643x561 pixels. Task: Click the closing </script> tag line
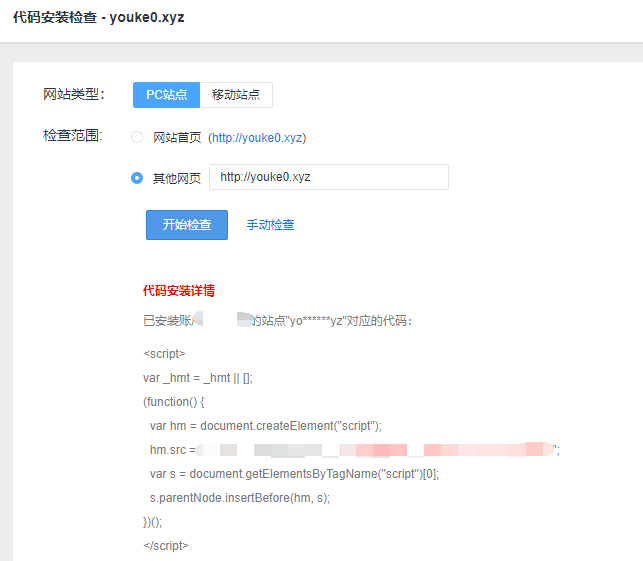[166, 546]
